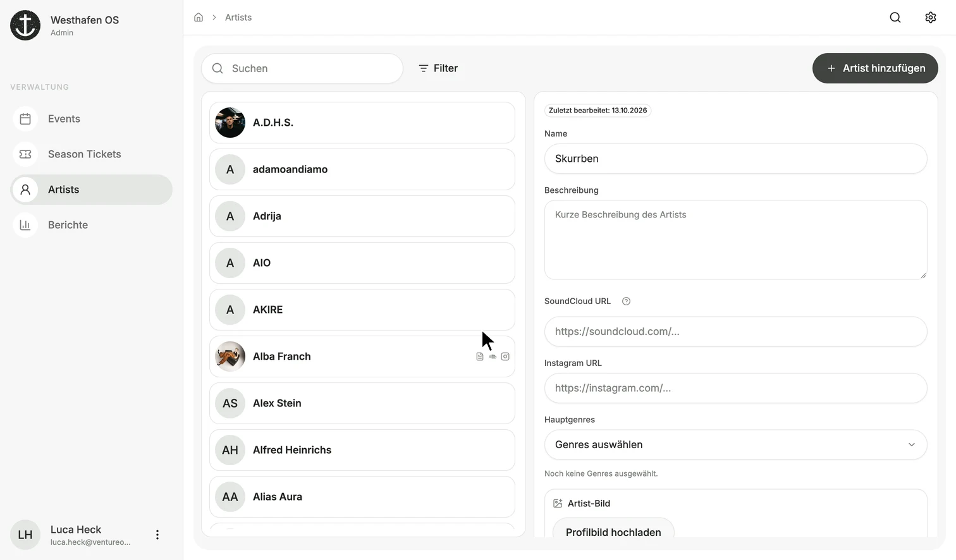Click the Events calendar icon
Screen dimensions: 956x560
pyautogui.click(x=25, y=119)
